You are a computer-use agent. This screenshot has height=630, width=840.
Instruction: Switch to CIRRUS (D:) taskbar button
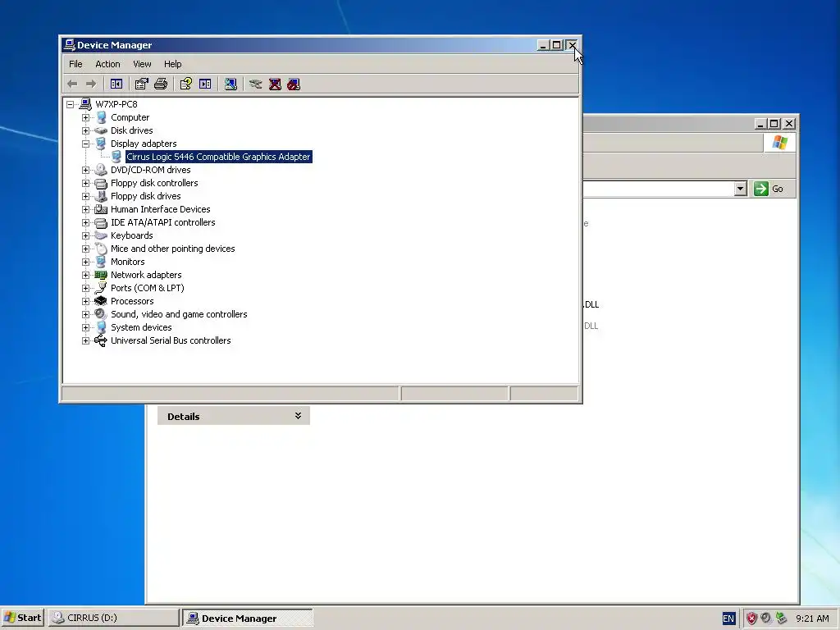point(113,618)
